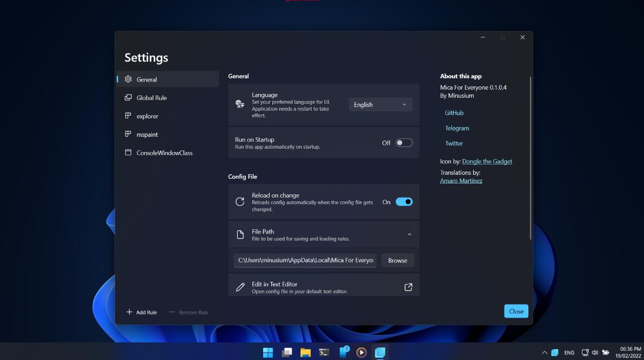The width and height of the screenshot is (644, 360).
Task: Click the Settings window scrollbar
Action: click(x=530, y=158)
